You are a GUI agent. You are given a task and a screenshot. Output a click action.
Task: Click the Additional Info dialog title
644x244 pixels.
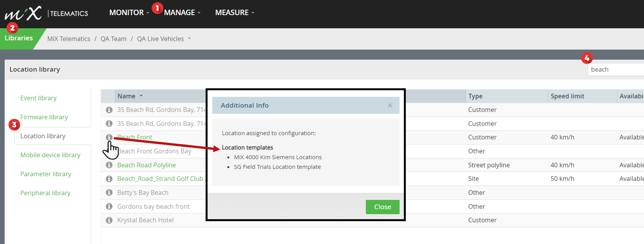pyautogui.click(x=244, y=105)
